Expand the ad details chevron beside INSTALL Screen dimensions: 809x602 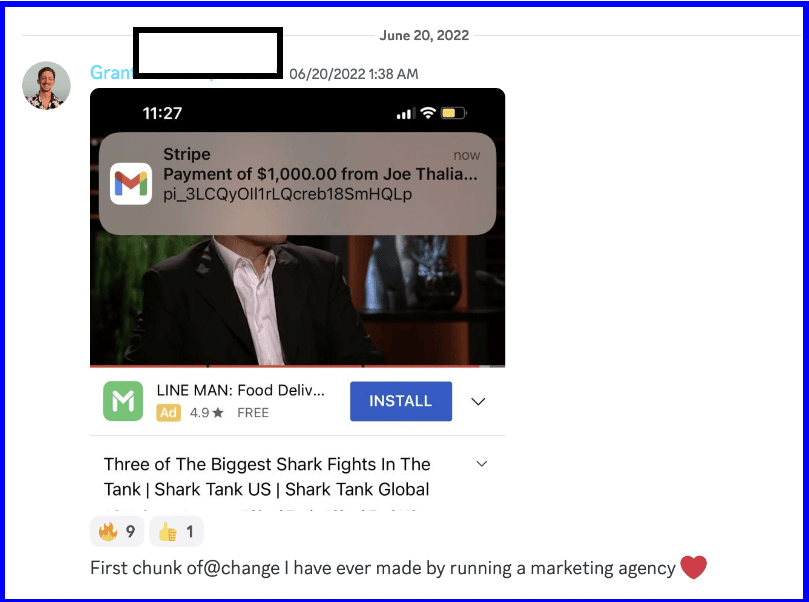click(x=478, y=401)
